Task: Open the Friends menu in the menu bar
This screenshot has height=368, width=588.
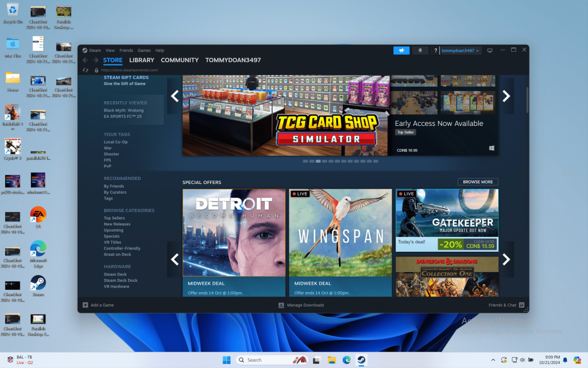Action: [126, 51]
